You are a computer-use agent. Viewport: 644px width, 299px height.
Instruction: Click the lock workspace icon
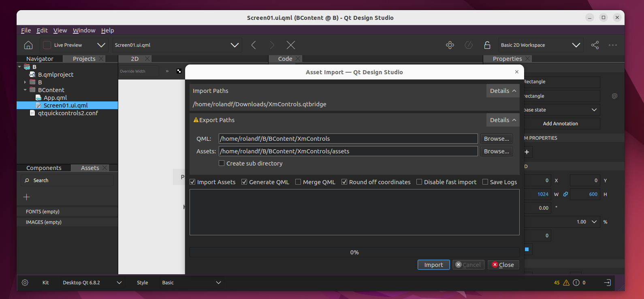(487, 45)
